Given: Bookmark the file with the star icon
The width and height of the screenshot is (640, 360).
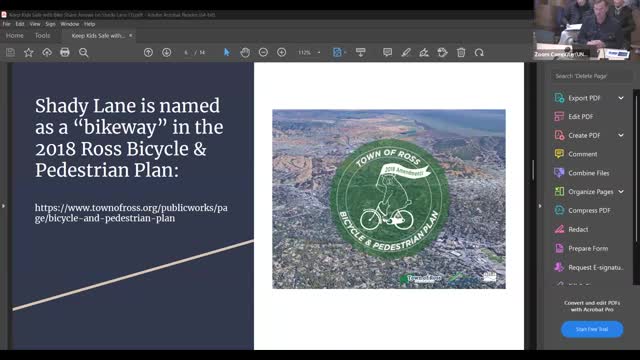Looking at the screenshot, I should click(x=29, y=52).
